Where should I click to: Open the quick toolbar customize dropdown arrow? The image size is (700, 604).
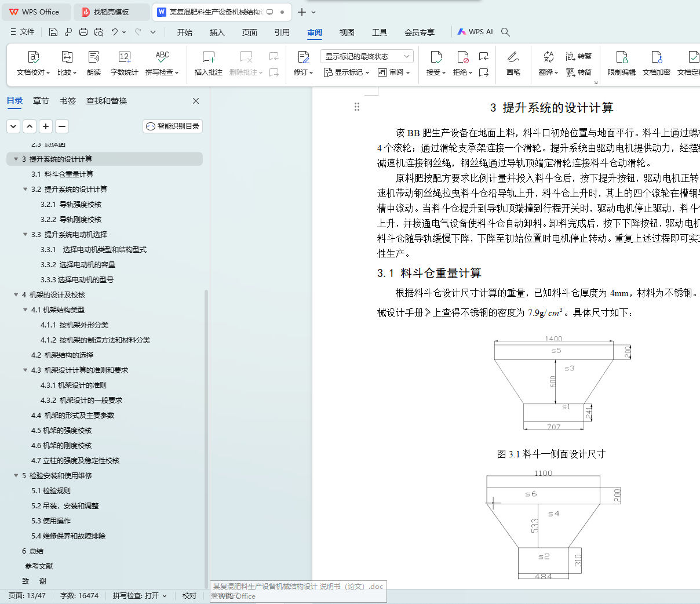tap(153, 32)
